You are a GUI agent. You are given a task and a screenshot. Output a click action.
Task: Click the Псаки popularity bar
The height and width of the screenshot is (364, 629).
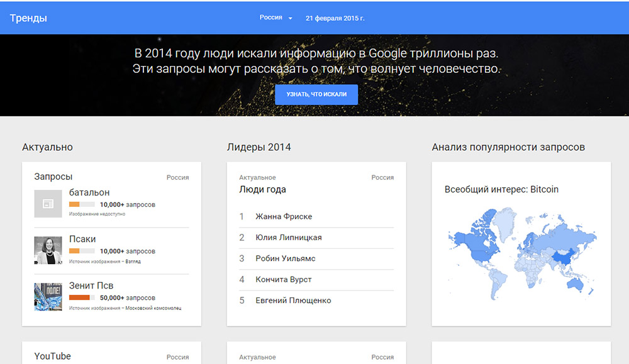pos(82,251)
